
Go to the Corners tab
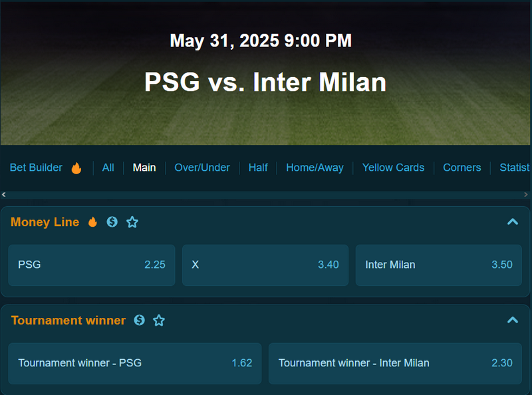click(x=462, y=168)
